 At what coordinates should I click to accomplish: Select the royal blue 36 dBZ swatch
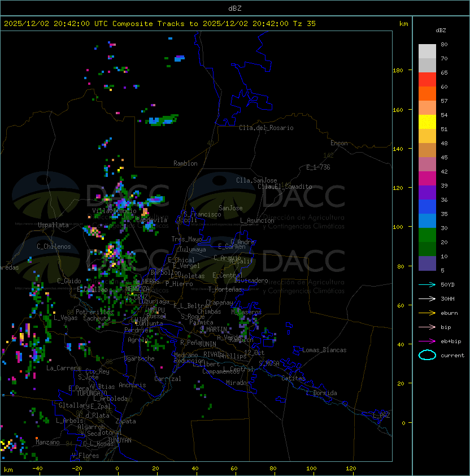pyautogui.click(x=427, y=206)
